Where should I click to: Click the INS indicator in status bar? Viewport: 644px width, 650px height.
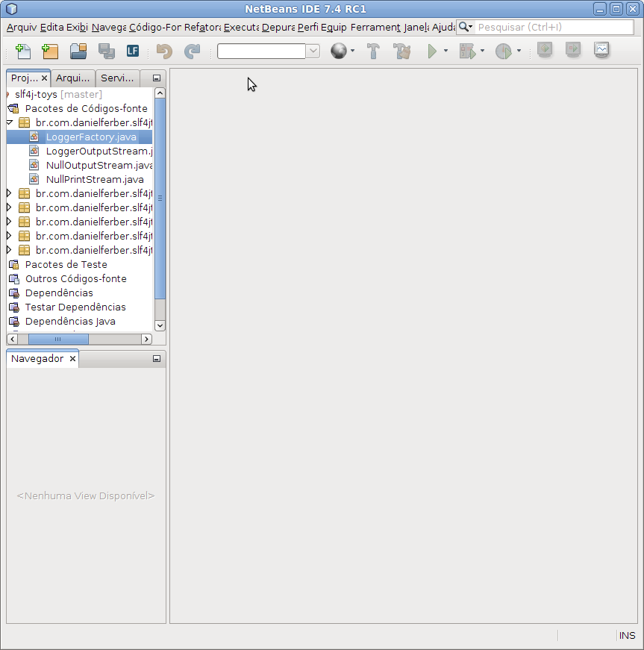click(x=627, y=636)
